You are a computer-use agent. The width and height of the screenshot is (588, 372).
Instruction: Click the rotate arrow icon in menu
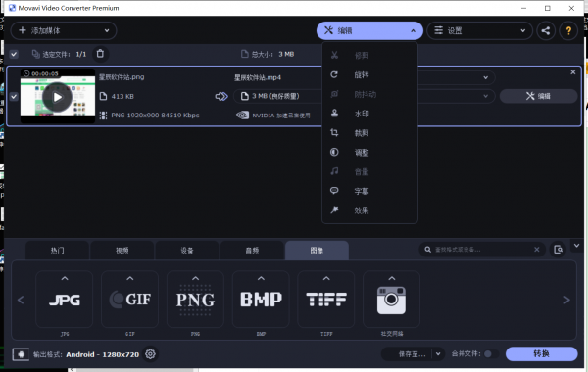click(334, 75)
